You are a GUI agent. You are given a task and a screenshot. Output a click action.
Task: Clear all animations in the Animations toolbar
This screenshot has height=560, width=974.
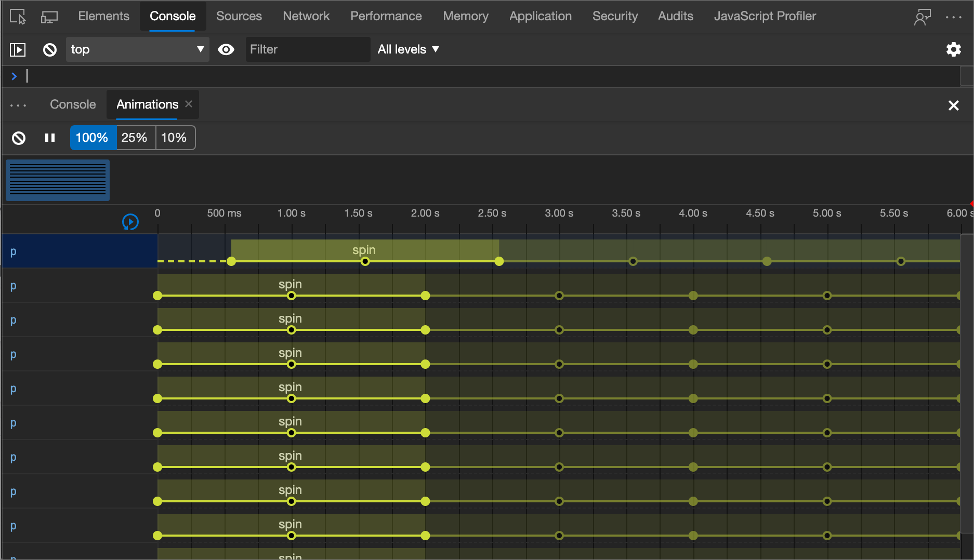pyautogui.click(x=19, y=138)
